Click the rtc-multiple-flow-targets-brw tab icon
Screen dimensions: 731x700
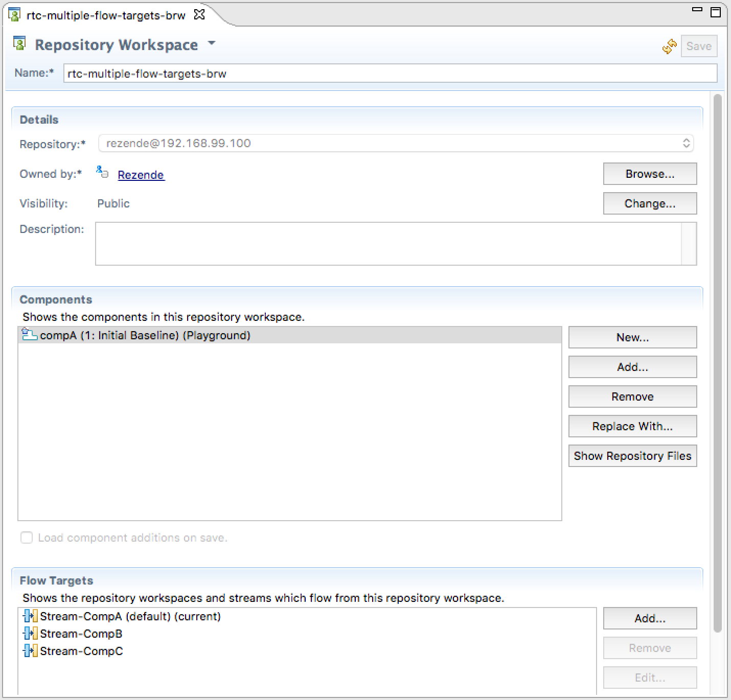point(15,15)
